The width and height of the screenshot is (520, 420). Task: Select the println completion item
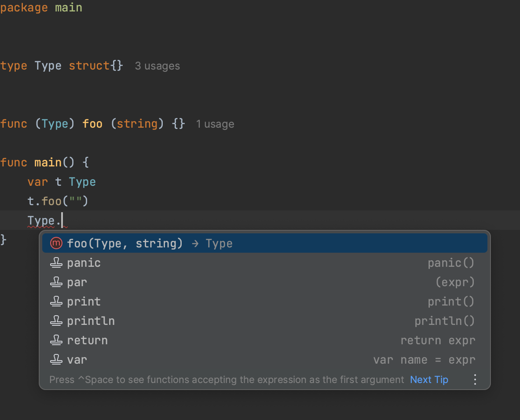(91, 321)
